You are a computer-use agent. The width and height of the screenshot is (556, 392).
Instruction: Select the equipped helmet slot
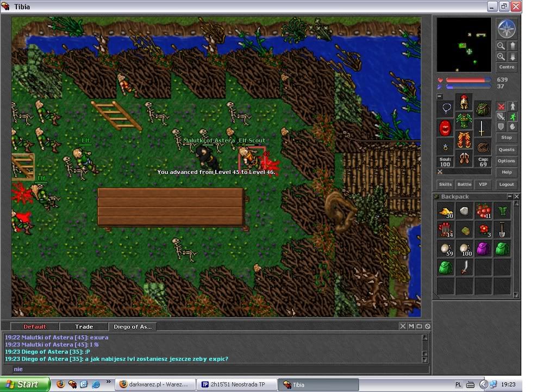(x=464, y=102)
